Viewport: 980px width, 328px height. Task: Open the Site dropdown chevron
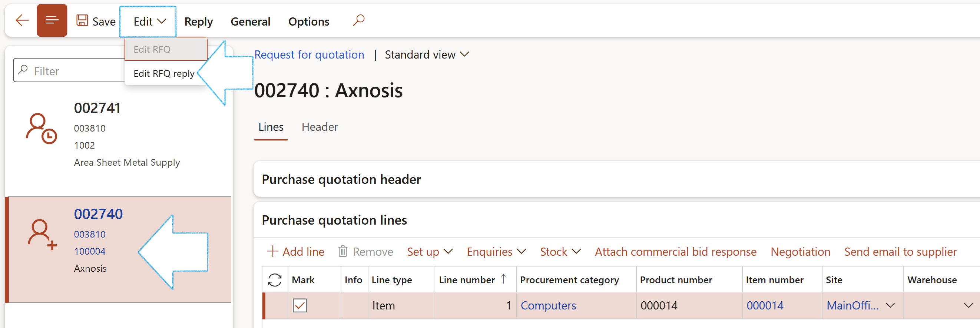click(x=890, y=305)
